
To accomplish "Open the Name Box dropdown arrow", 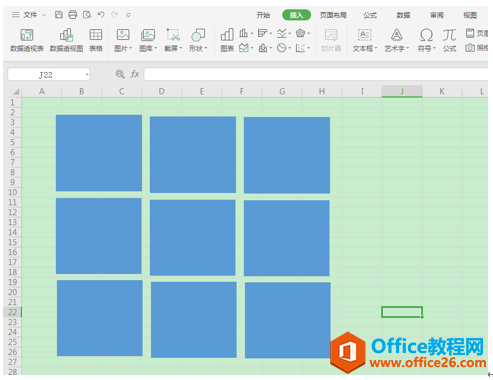I will 87,75.
